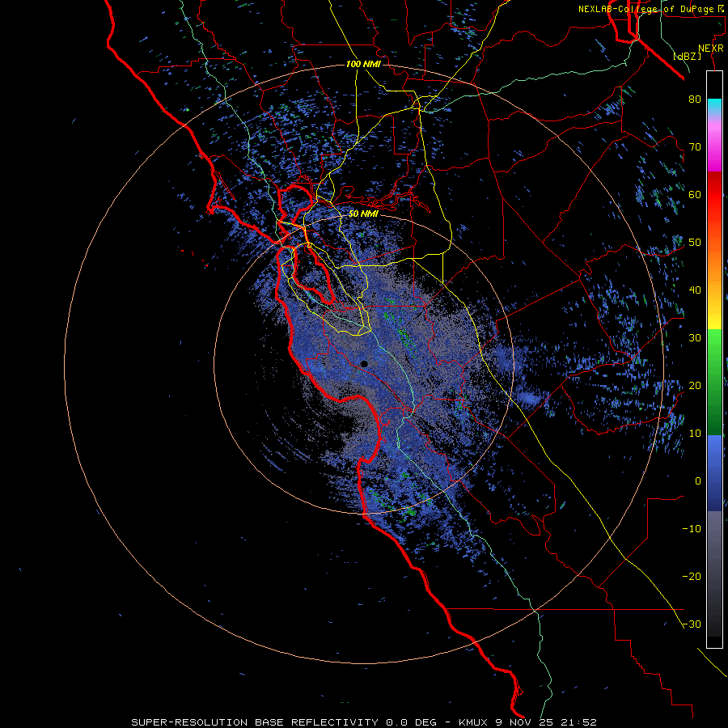Click the '80' value on the color scale
Screen dimensions: 728x728
pyautogui.click(x=695, y=99)
